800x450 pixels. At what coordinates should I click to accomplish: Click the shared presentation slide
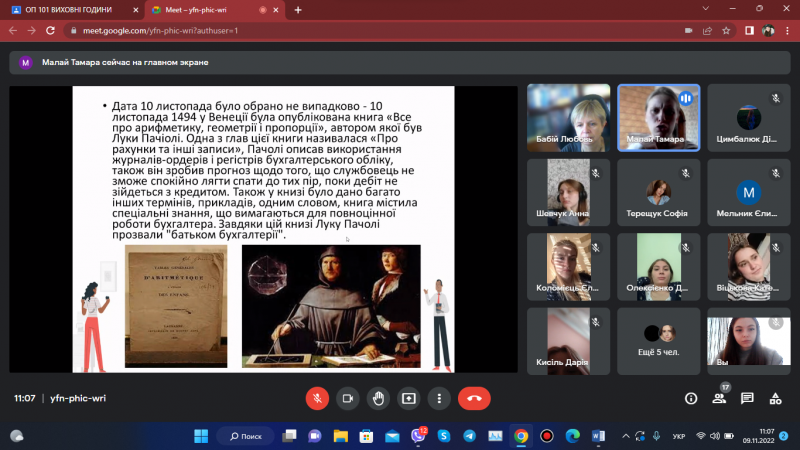pos(263,229)
